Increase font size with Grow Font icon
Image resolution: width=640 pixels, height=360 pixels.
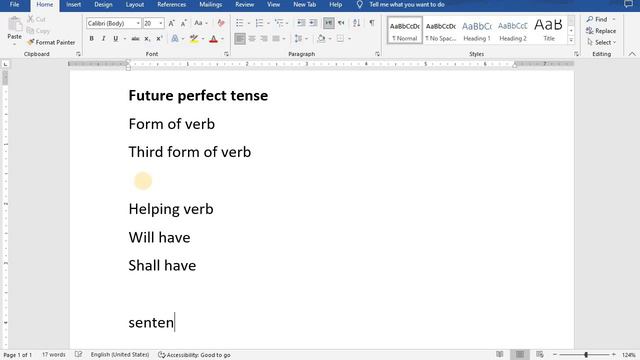click(171, 23)
